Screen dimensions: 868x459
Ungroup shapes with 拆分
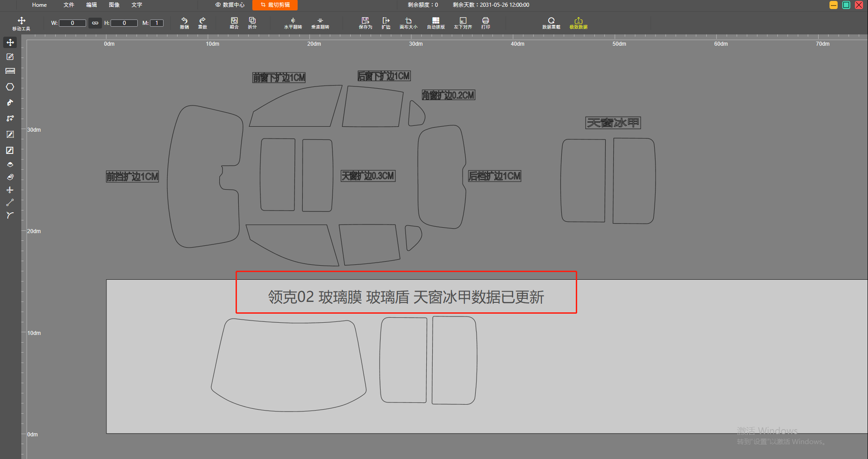point(252,23)
